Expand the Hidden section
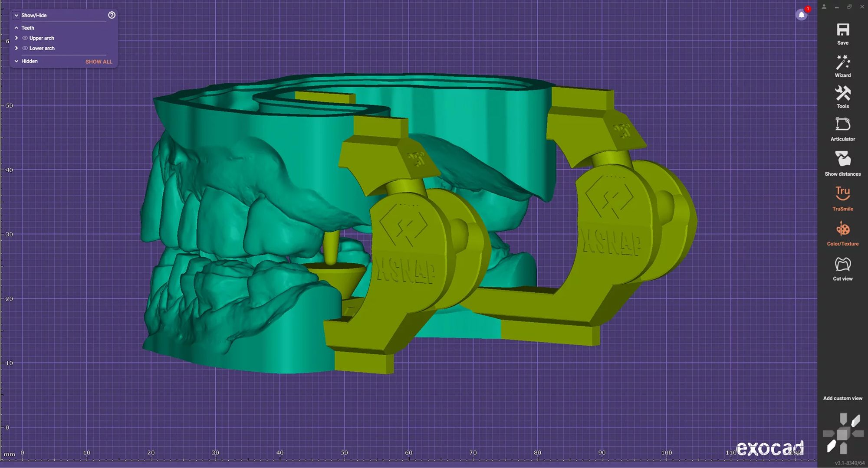The height and width of the screenshot is (468, 868). (16, 61)
